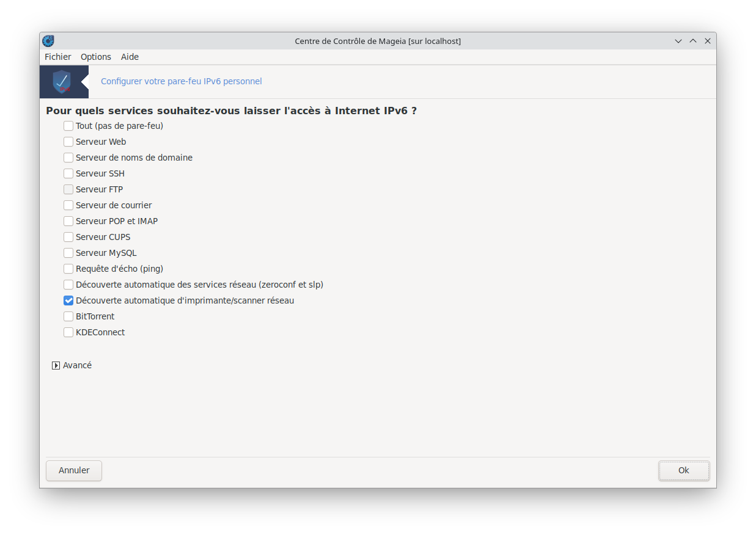Expand the Avancé section
Image resolution: width=756 pixels, height=535 pixels.
pos(56,365)
